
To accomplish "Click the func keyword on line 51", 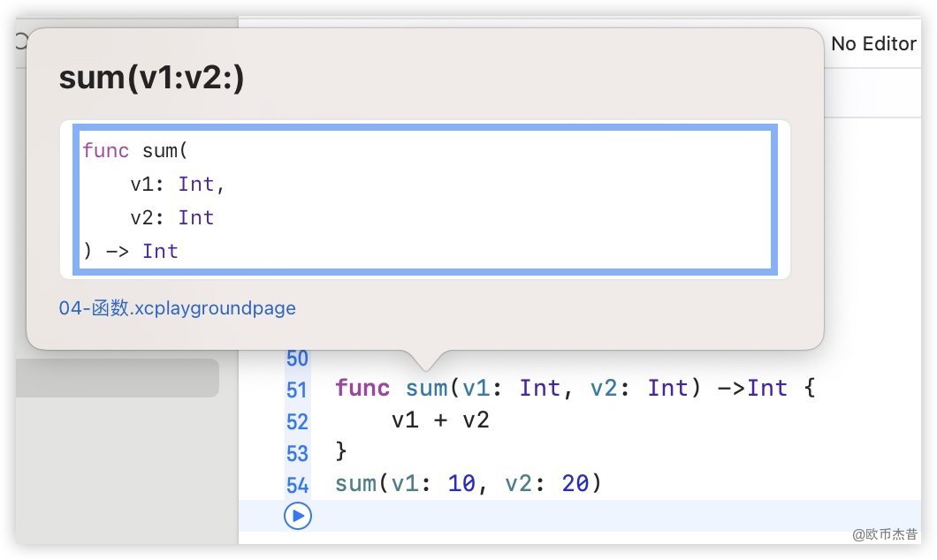I will click(362, 388).
